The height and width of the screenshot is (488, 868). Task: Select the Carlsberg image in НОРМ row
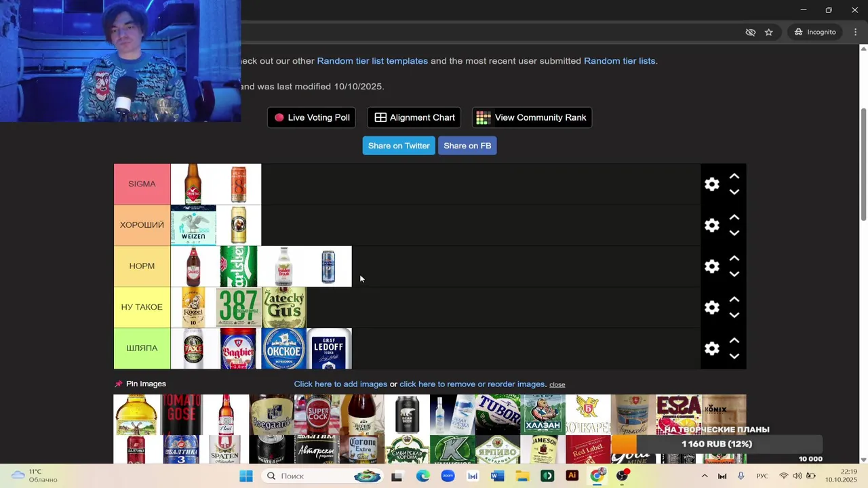coord(239,266)
